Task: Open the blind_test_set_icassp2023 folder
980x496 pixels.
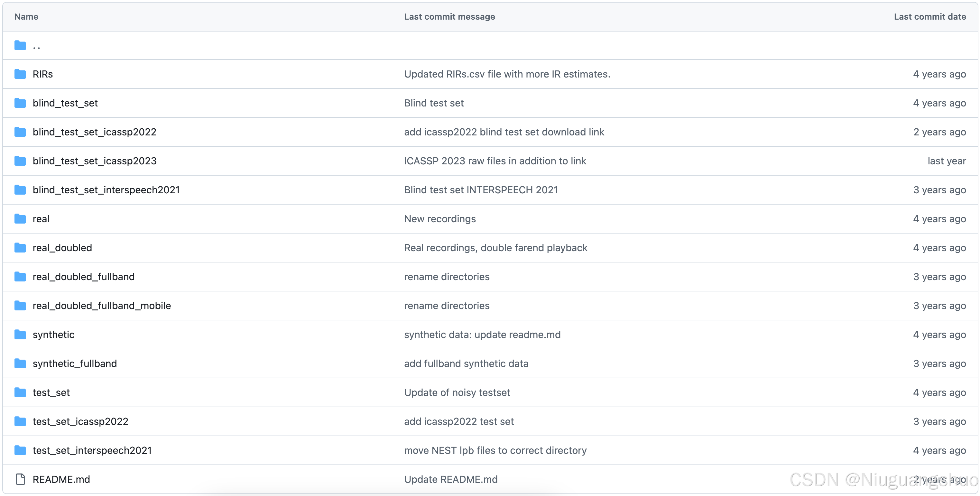Action: (x=94, y=161)
